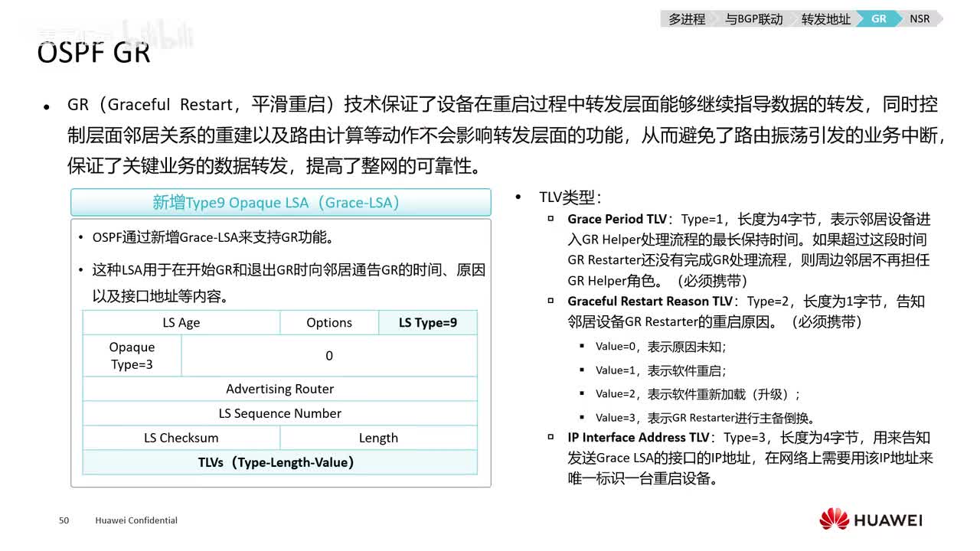Click the Advertising Router row

280,389
